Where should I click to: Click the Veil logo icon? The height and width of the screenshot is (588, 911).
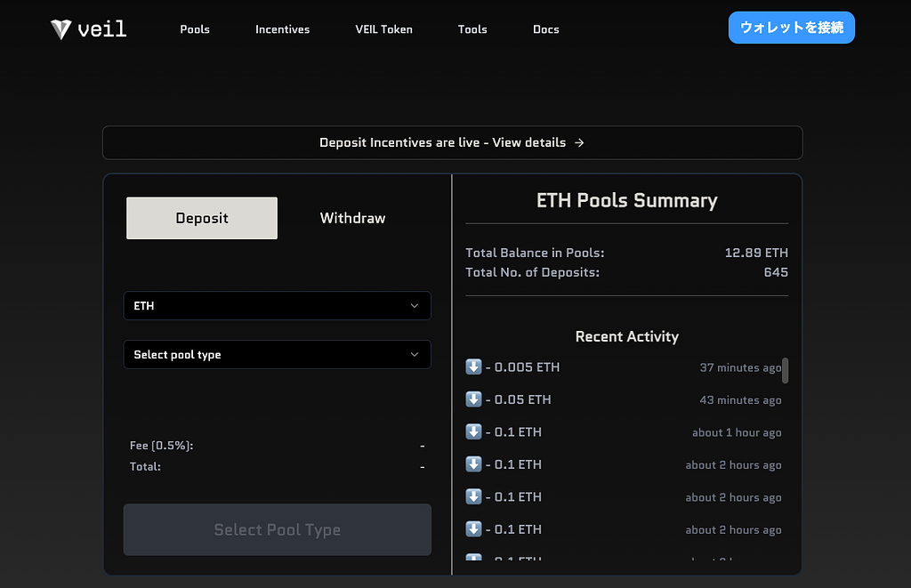click(60, 29)
